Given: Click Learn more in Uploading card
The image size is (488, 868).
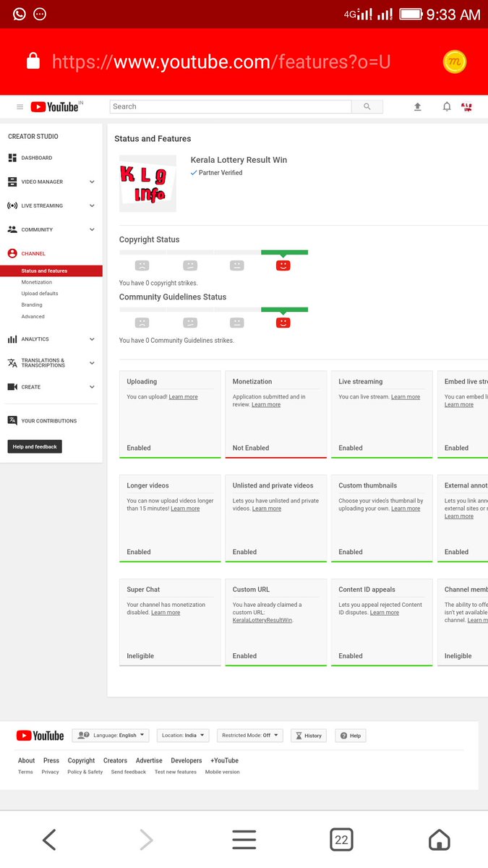Looking at the screenshot, I should click(183, 397).
